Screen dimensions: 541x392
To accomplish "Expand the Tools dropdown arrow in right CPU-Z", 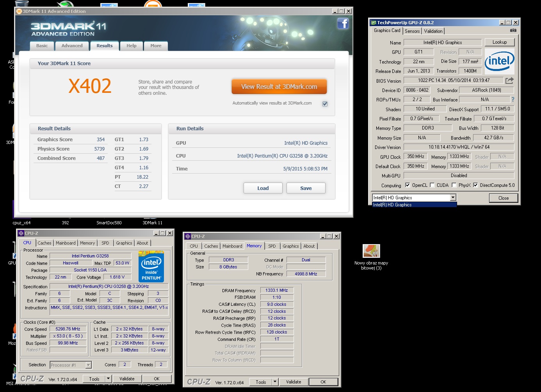I will [x=275, y=382].
